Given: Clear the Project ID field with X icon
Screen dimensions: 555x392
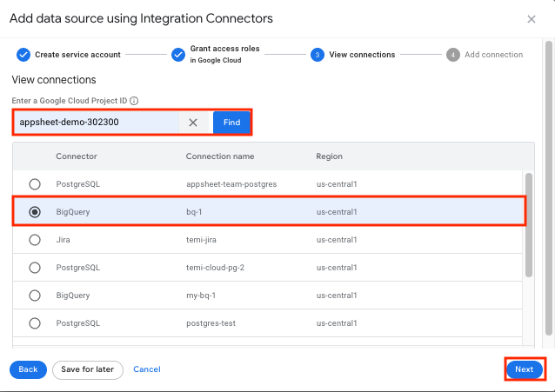Looking at the screenshot, I should 193,123.
